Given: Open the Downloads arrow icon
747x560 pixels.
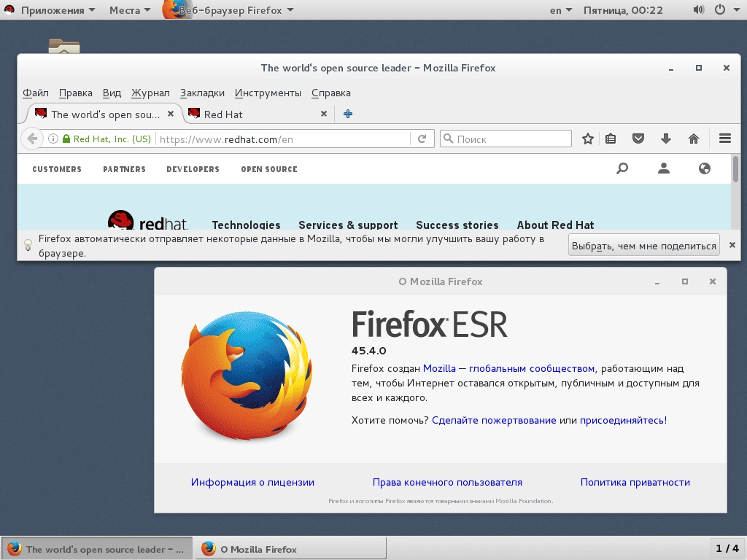Looking at the screenshot, I should 666,139.
